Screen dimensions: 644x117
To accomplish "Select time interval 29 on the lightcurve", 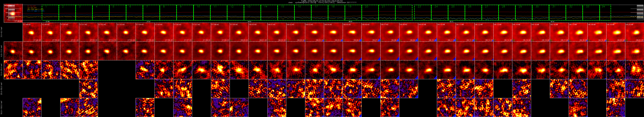I will (x=524, y=13).
